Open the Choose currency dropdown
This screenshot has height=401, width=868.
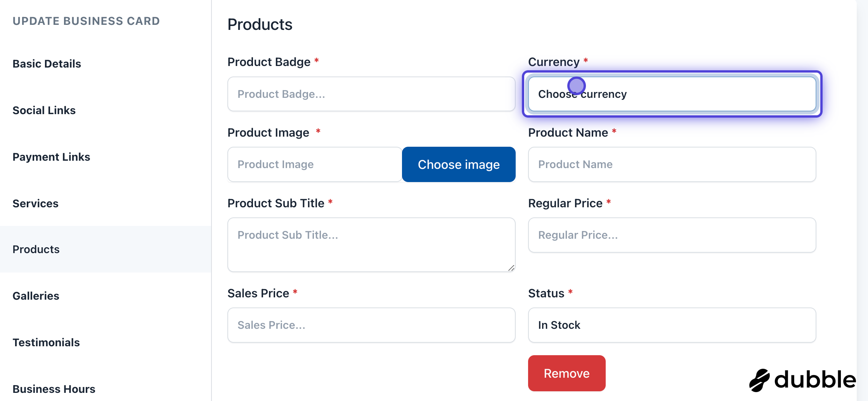point(672,94)
